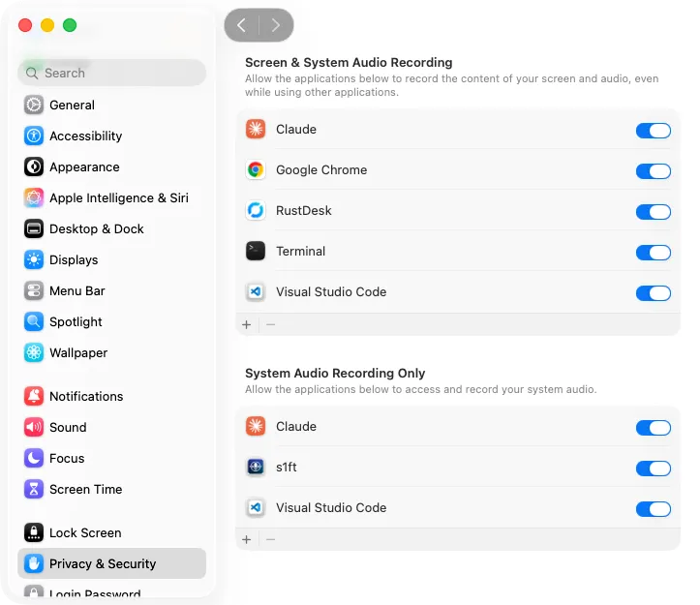This screenshot has height=605, width=700.
Task: Open Sound settings
Action: (x=111, y=427)
